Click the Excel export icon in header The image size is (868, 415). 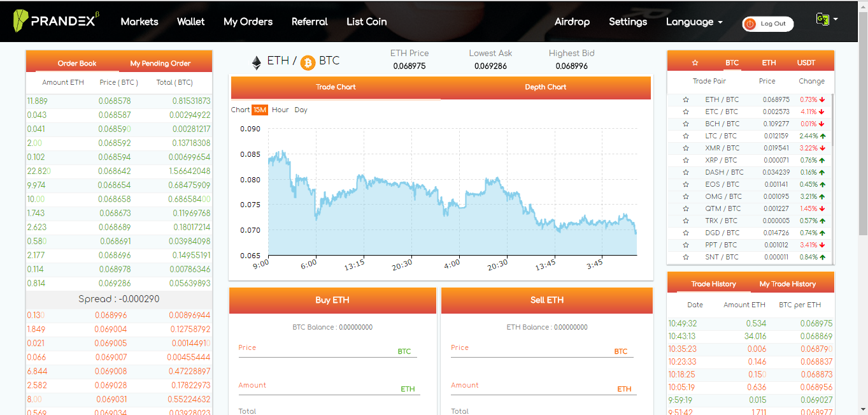coord(822,19)
